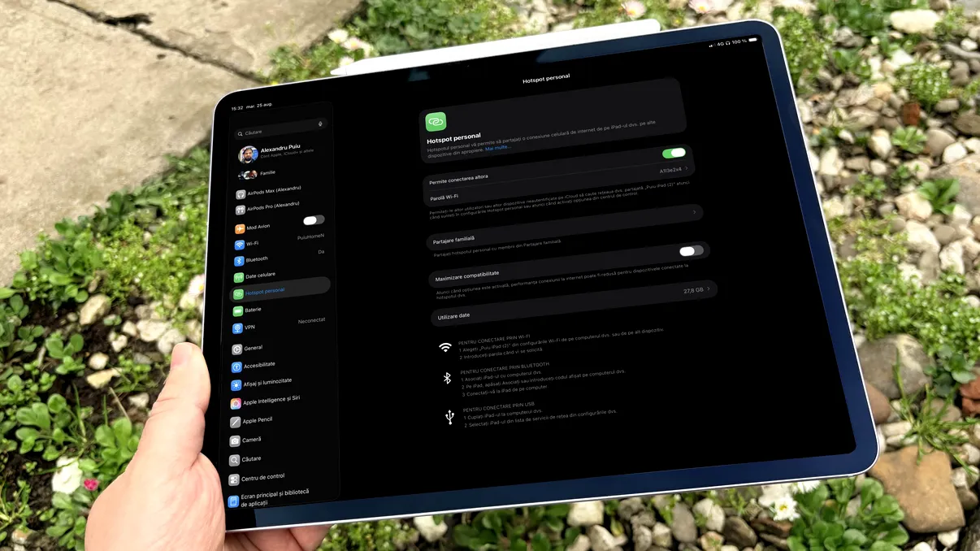Tap the AirPods Max headphones icon
Image resolution: width=980 pixels, height=551 pixels.
coord(241,195)
